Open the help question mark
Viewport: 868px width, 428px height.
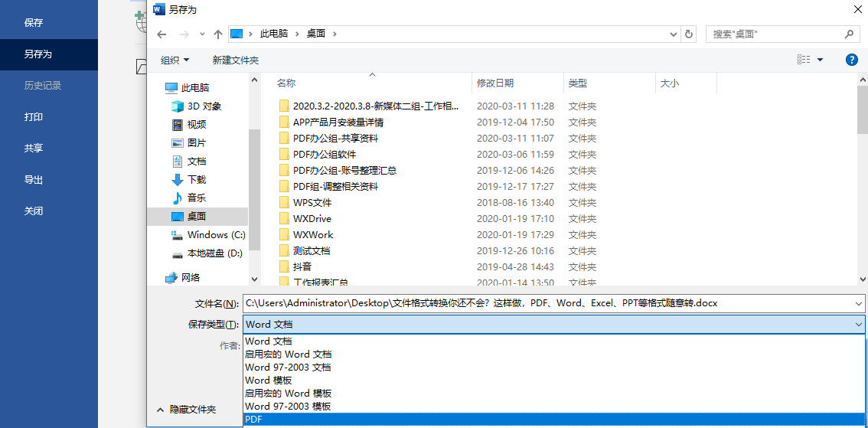pyautogui.click(x=851, y=60)
